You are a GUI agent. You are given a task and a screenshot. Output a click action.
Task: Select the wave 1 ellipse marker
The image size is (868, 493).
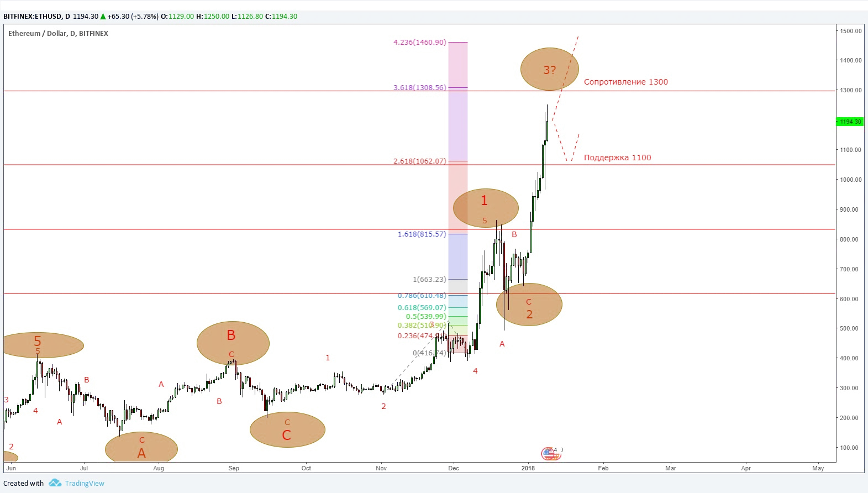pos(485,207)
